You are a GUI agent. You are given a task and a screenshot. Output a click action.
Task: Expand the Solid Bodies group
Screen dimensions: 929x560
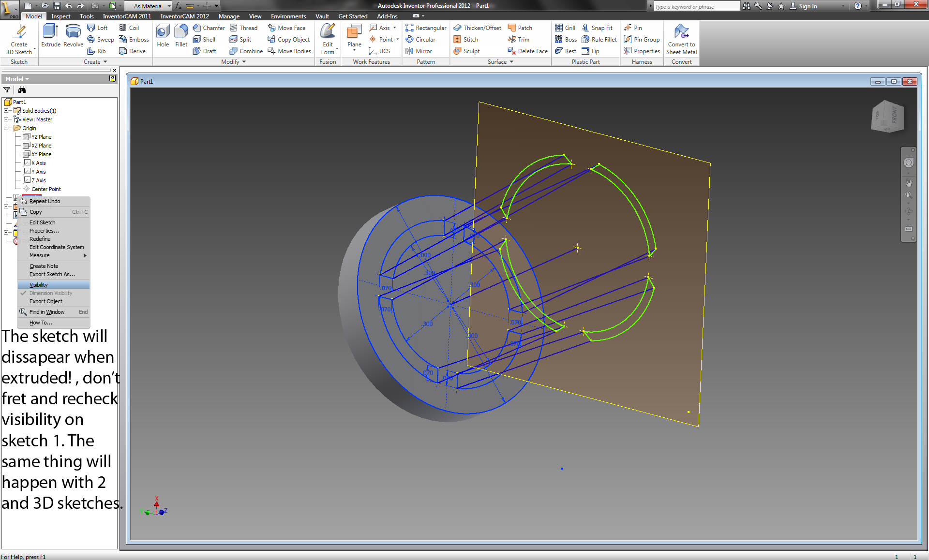[x=5, y=110]
